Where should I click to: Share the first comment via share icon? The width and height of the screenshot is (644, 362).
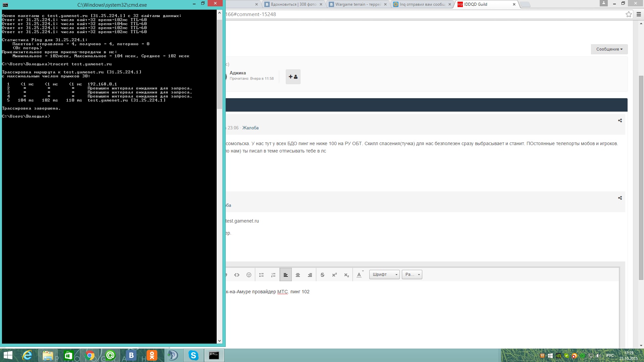(x=620, y=120)
